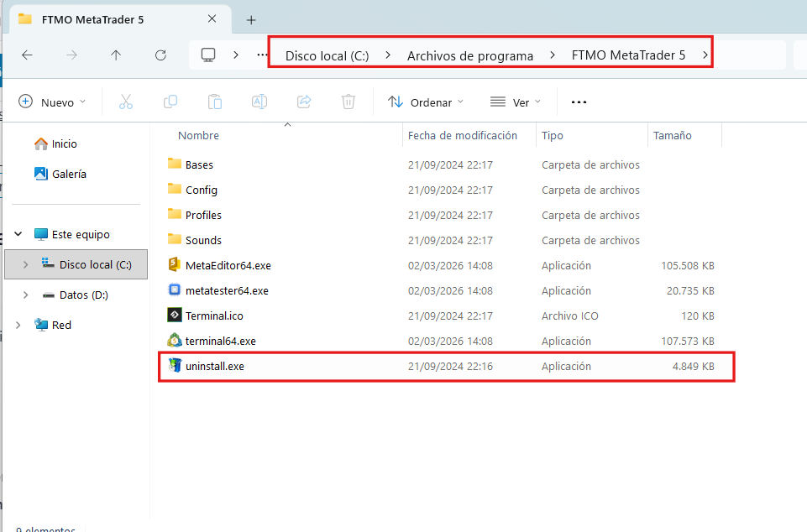The image size is (807, 532).
Task: Open the Nuevo dropdown menu
Action: point(52,102)
